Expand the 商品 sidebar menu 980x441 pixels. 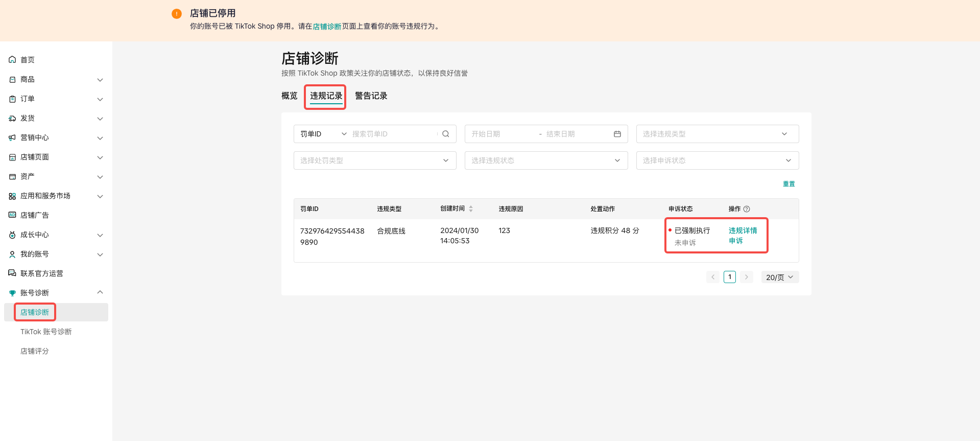pyautogui.click(x=100, y=80)
